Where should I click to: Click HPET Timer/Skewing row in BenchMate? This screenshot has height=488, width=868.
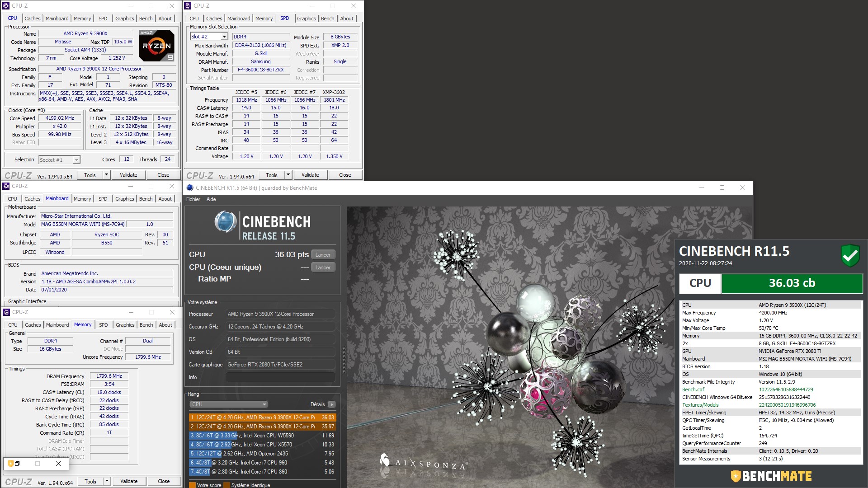pyautogui.click(x=771, y=413)
